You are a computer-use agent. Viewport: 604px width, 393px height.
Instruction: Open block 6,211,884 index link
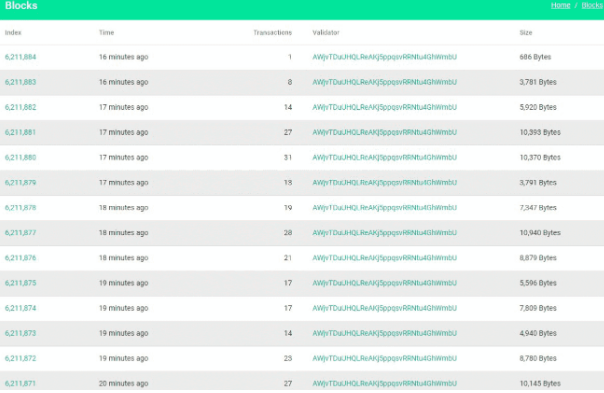point(20,57)
